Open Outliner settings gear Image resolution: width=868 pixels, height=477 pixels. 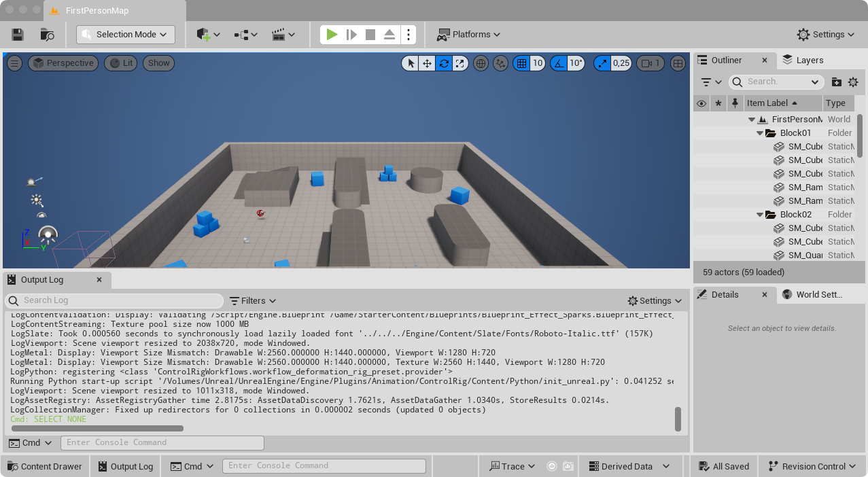pyautogui.click(x=853, y=82)
